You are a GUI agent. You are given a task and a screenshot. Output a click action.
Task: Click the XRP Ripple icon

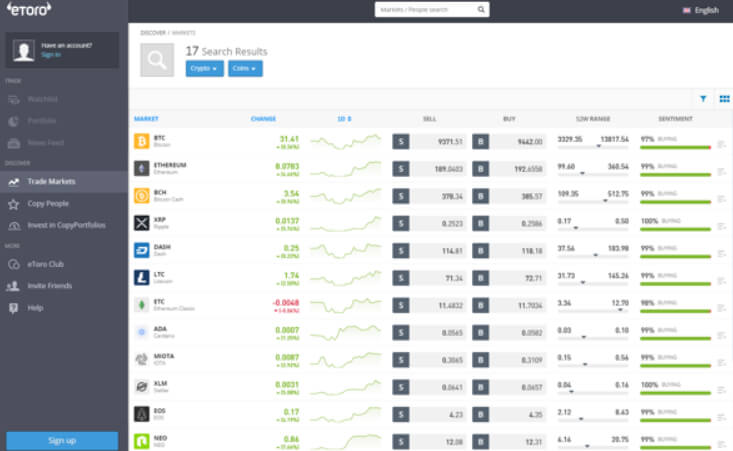pos(142,223)
